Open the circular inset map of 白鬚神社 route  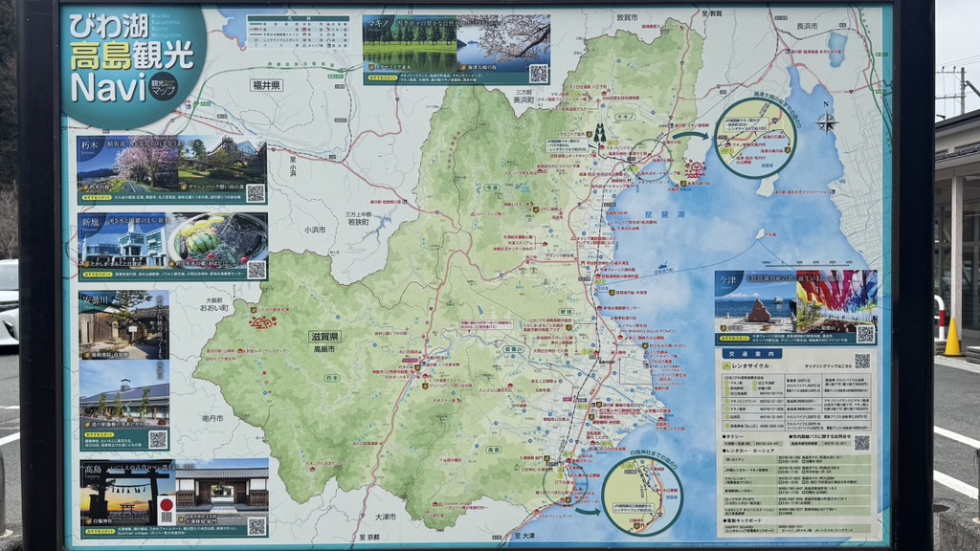(x=642, y=496)
